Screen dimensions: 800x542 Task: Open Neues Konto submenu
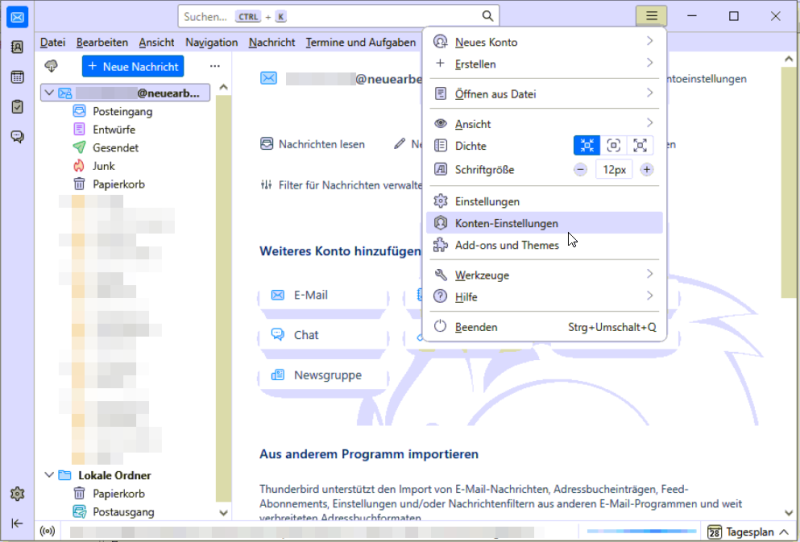(x=544, y=42)
